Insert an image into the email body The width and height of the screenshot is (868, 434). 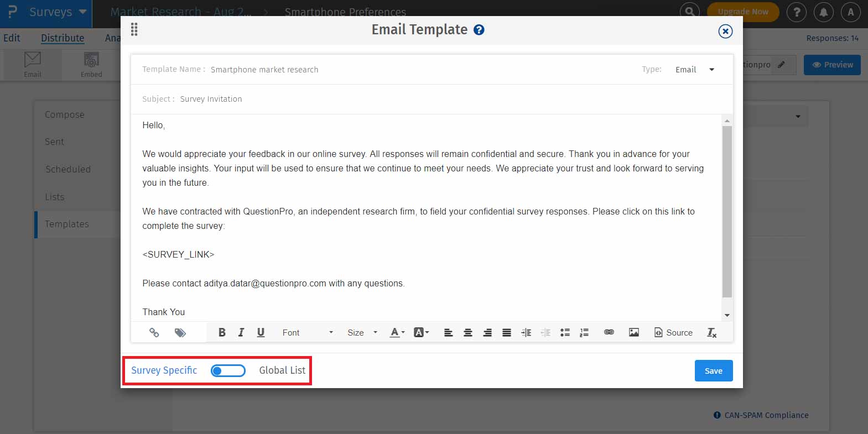[x=634, y=332]
